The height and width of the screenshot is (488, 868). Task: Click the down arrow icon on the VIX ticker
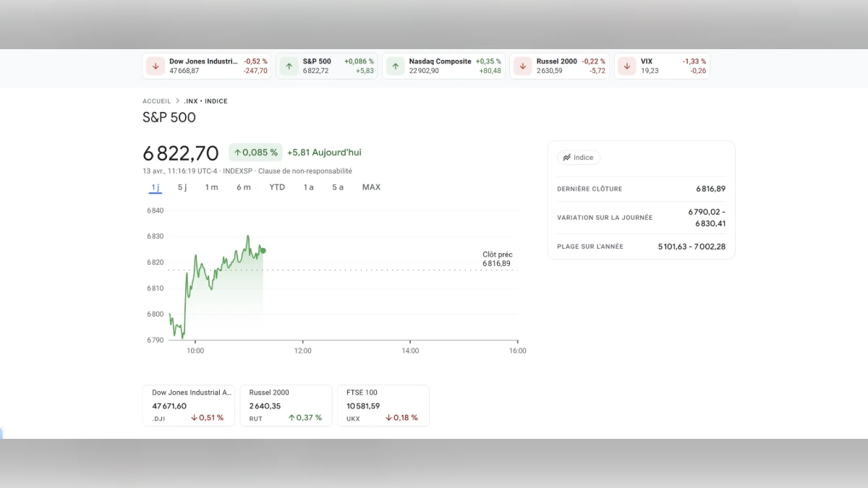[626, 66]
